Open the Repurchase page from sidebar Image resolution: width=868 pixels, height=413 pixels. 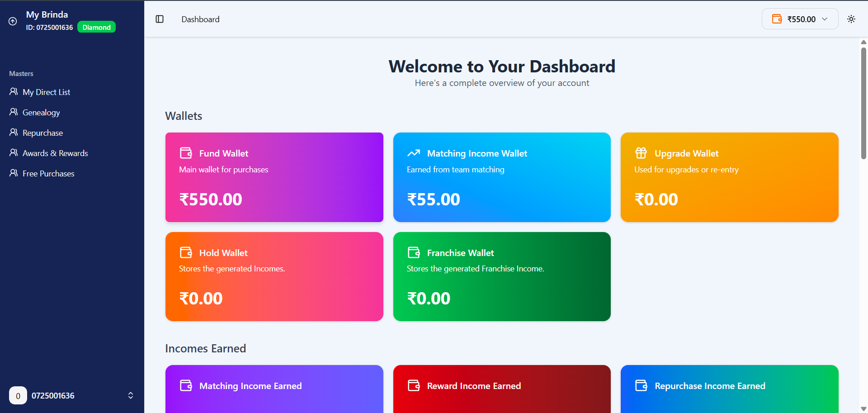(42, 133)
